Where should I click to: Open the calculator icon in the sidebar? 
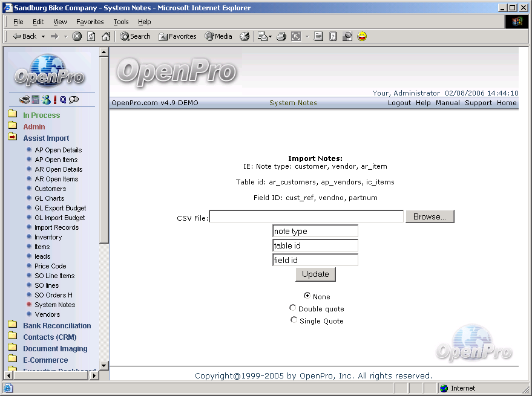click(x=35, y=100)
